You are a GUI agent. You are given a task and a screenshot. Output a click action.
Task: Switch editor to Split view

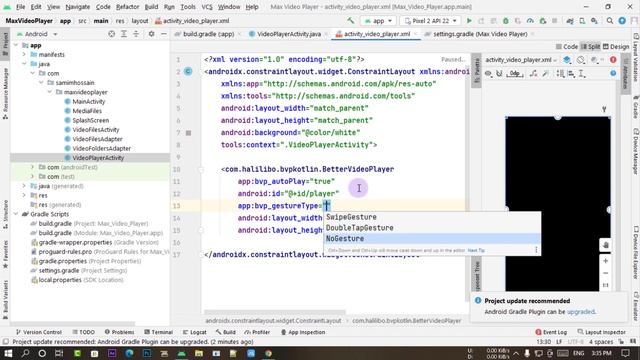tap(590, 47)
